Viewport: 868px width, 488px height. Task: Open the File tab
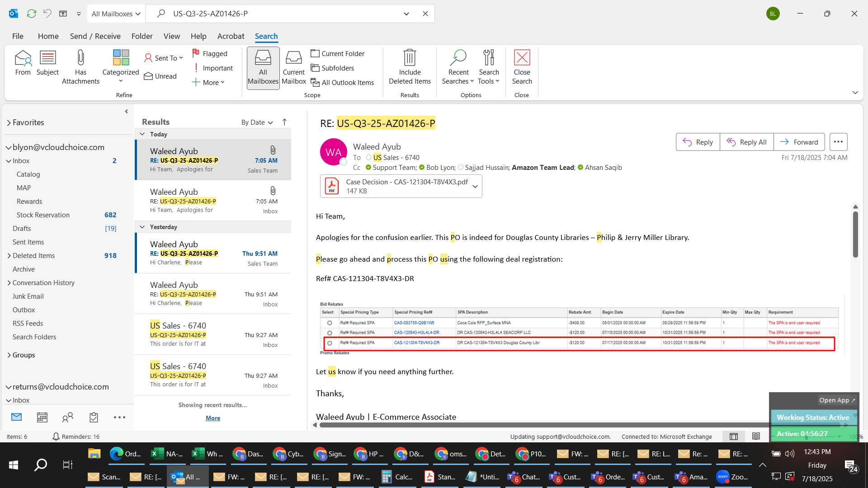[18, 36]
